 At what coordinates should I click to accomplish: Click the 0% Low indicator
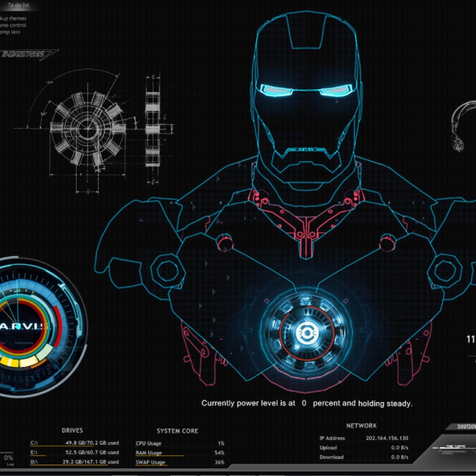tap(9, 459)
